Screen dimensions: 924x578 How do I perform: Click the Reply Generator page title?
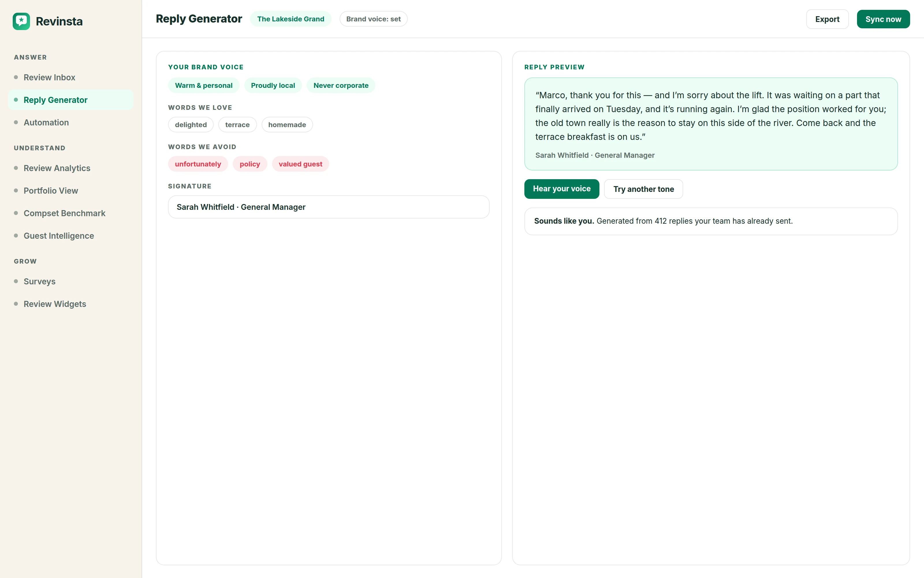coord(199,19)
